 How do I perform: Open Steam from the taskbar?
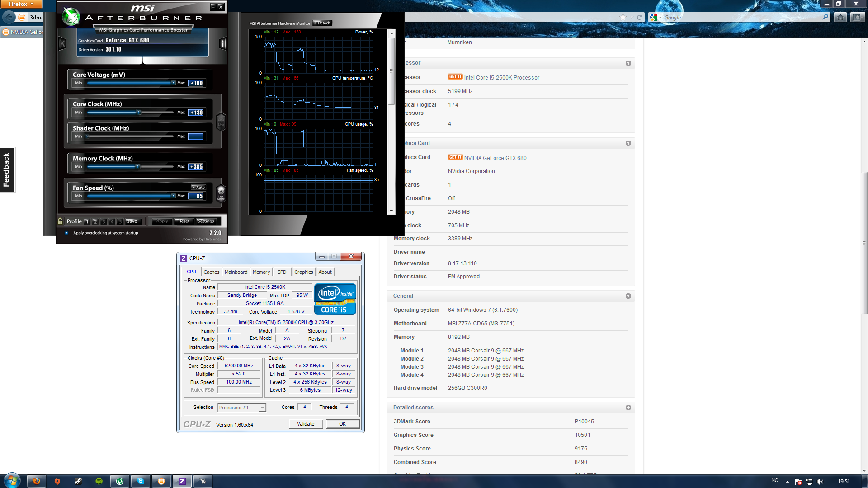tap(78, 481)
